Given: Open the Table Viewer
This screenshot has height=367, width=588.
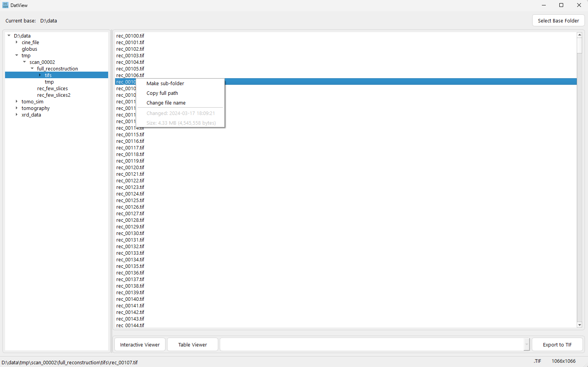Looking at the screenshot, I should (193, 345).
